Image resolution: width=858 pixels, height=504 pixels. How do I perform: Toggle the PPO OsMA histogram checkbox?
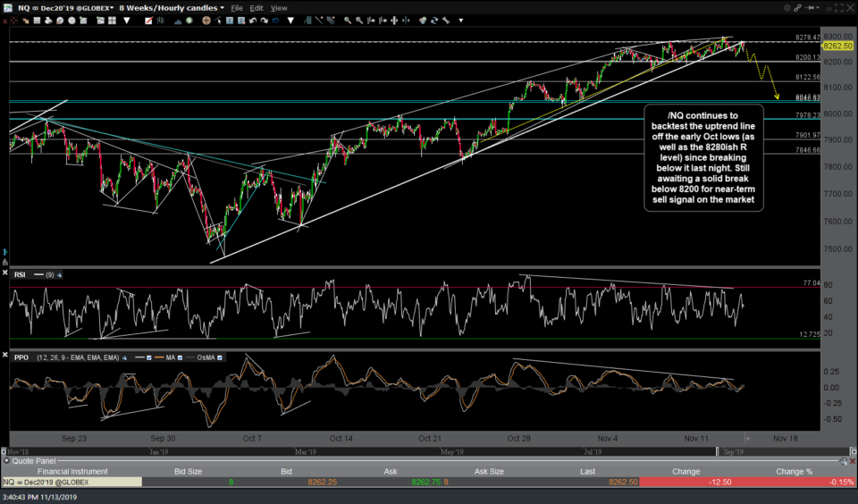[x=220, y=357]
